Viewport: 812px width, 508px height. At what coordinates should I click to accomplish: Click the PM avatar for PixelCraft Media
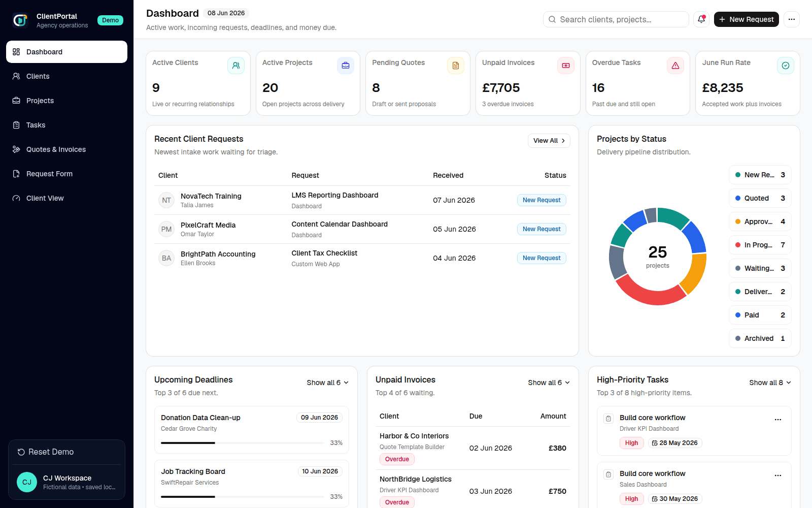tap(166, 229)
